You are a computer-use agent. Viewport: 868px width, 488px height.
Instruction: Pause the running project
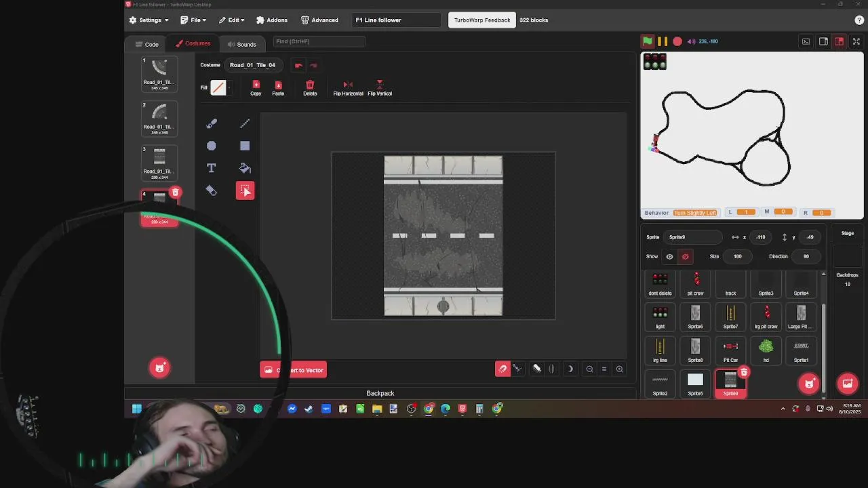[x=663, y=41]
